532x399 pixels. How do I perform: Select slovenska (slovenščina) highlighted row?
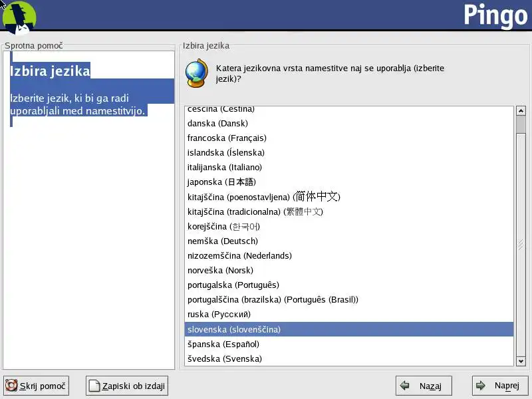[348, 329]
